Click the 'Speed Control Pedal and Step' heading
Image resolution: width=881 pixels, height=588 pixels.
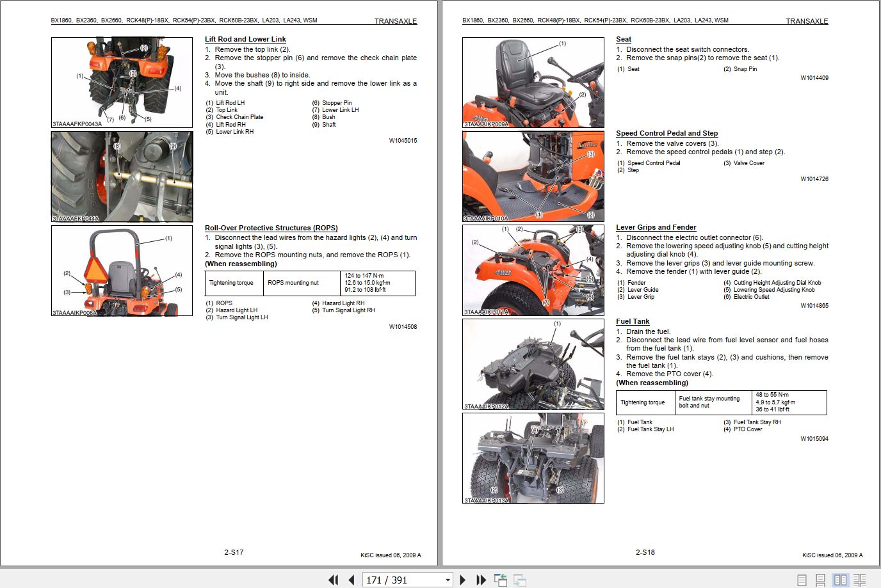point(667,133)
